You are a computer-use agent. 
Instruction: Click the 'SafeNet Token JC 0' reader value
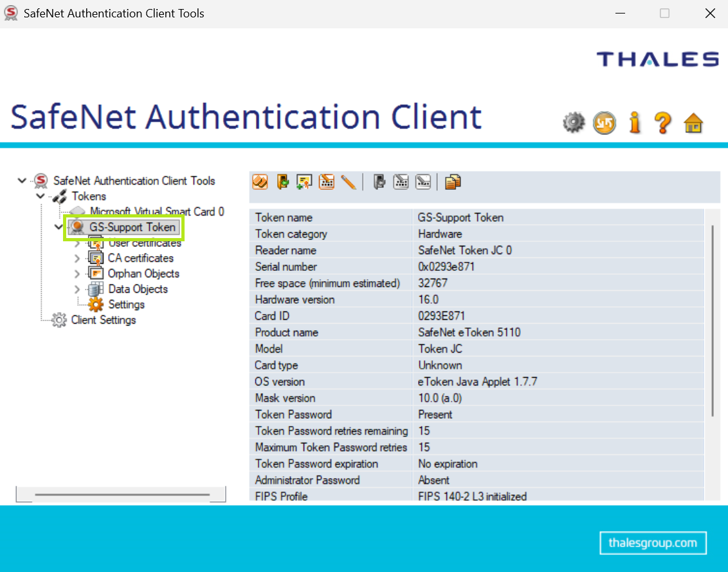(x=465, y=250)
